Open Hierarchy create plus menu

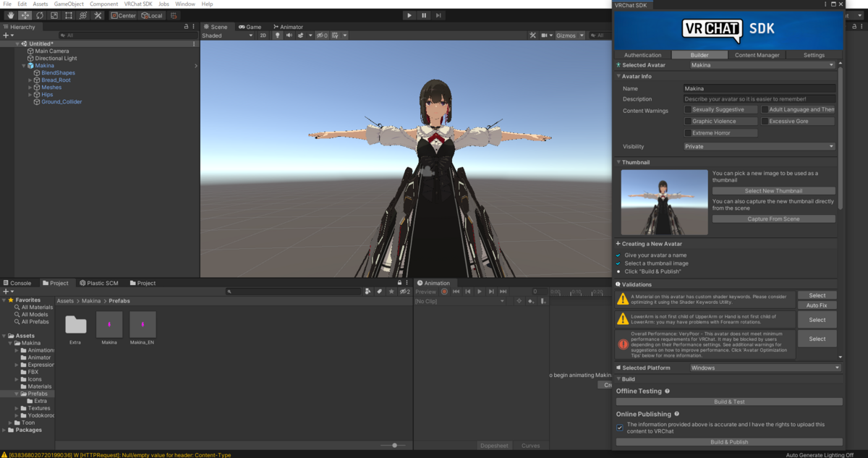click(x=8, y=35)
